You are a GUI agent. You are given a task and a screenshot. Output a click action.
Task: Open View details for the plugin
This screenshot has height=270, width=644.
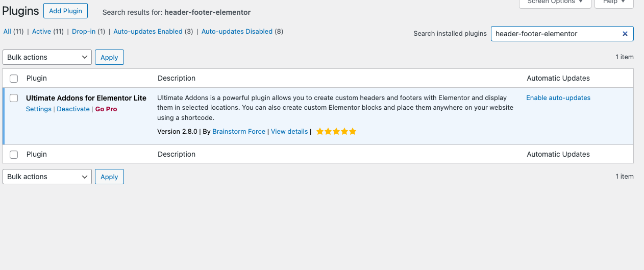coord(289,132)
